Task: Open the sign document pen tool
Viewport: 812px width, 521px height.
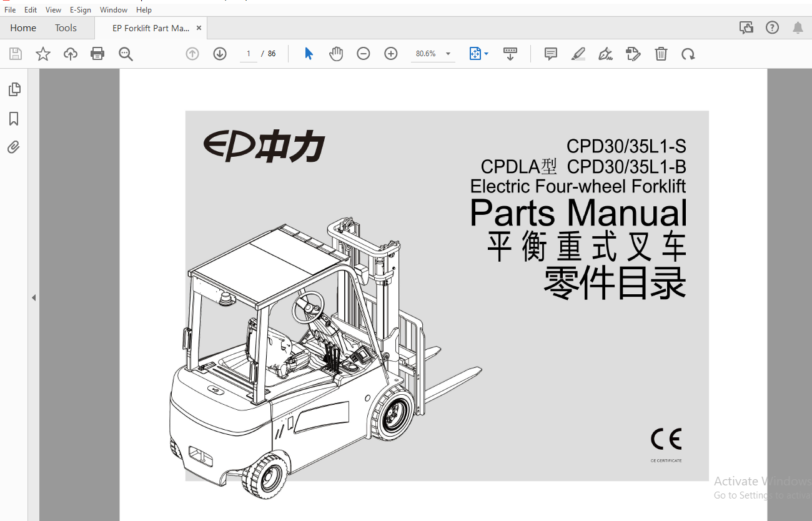Action: click(x=605, y=54)
